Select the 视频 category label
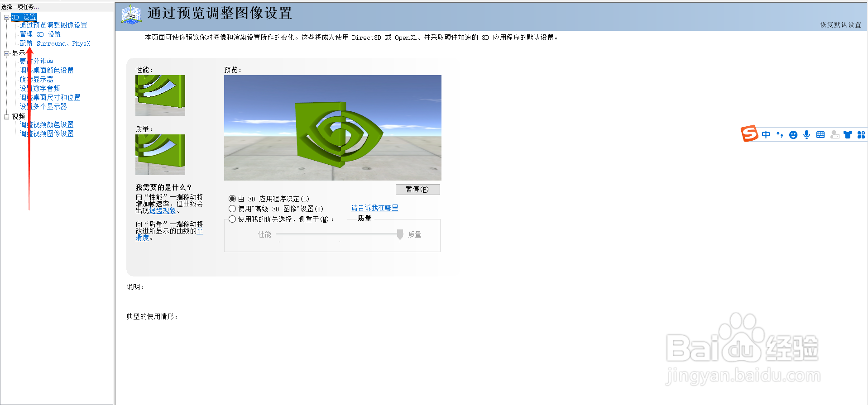The height and width of the screenshot is (405, 868). (x=19, y=117)
